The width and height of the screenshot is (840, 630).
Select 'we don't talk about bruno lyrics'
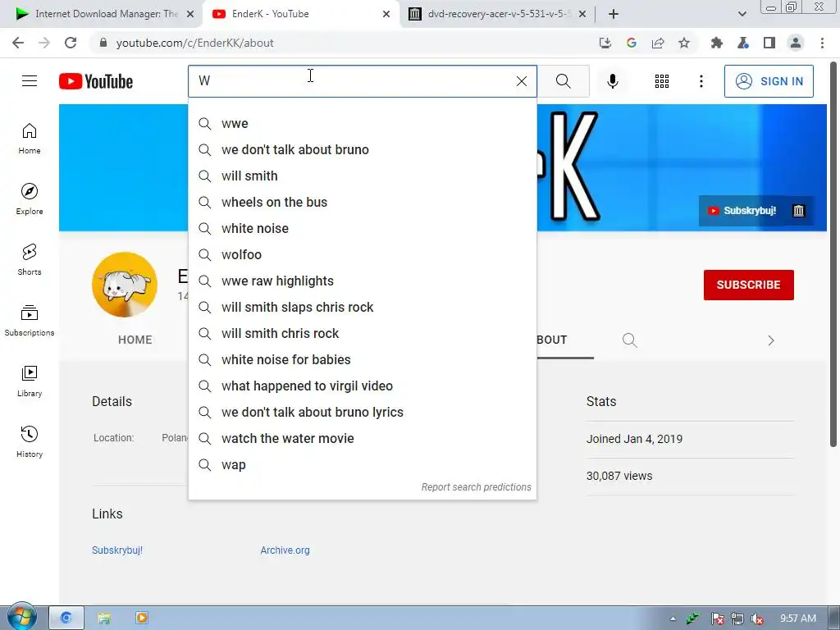pos(362,412)
